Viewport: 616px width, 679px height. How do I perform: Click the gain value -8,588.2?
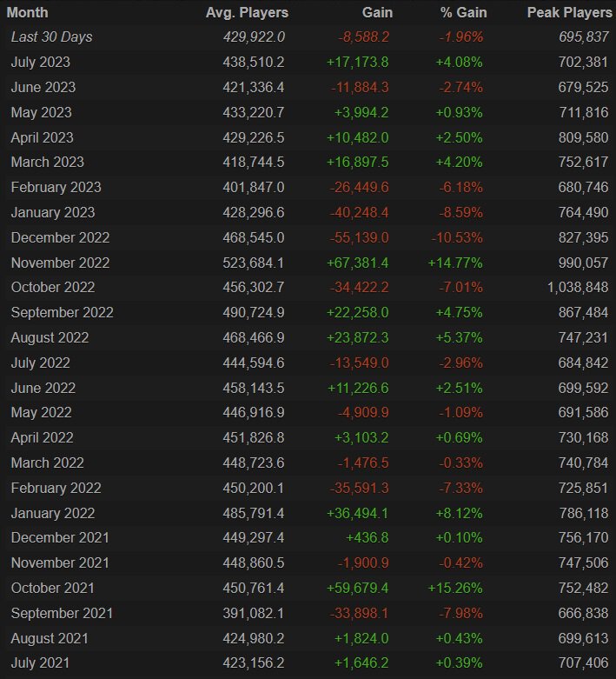click(364, 37)
